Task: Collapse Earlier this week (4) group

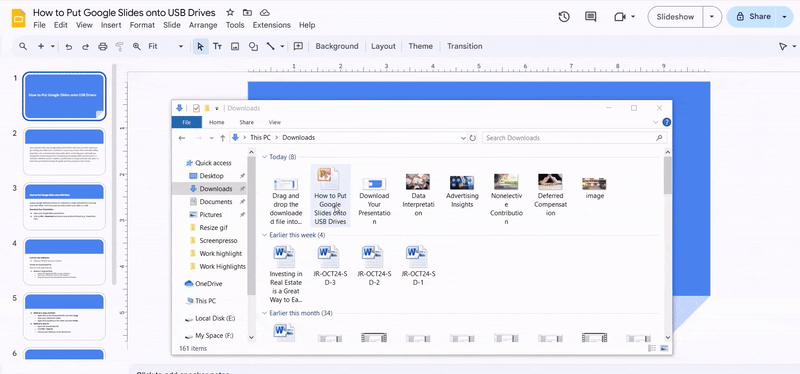Action: click(265, 235)
